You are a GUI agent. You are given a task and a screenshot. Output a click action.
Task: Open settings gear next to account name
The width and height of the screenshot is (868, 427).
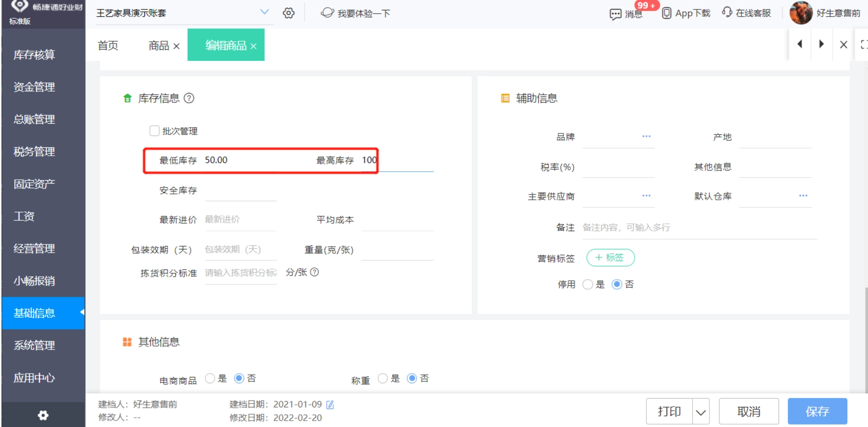tap(289, 13)
